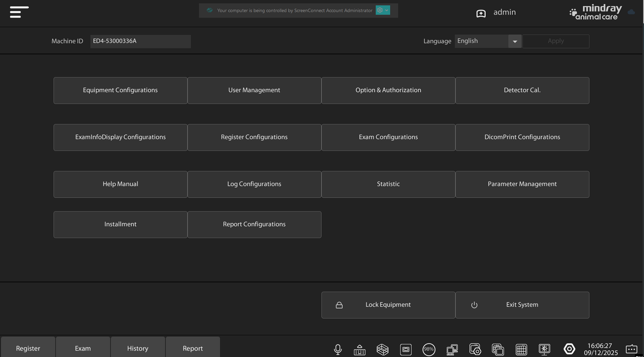644x357 pixels.
Task: Click the 98% circular indicator
Action: point(429,350)
